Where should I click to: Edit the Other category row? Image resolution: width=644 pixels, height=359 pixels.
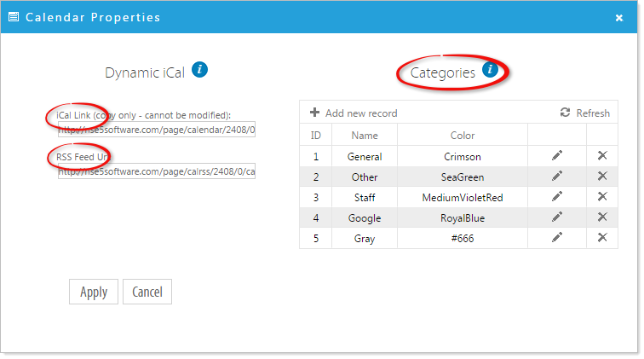pyautogui.click(x=557, y=176)
